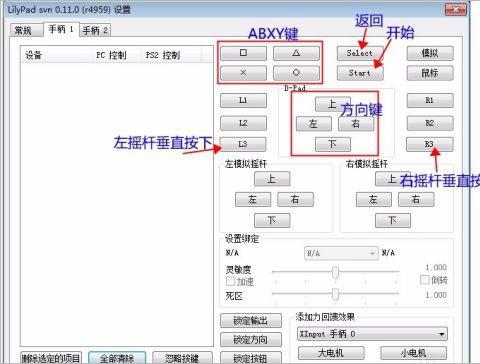
Task: Click the Start button
Action: click(360, 73)
